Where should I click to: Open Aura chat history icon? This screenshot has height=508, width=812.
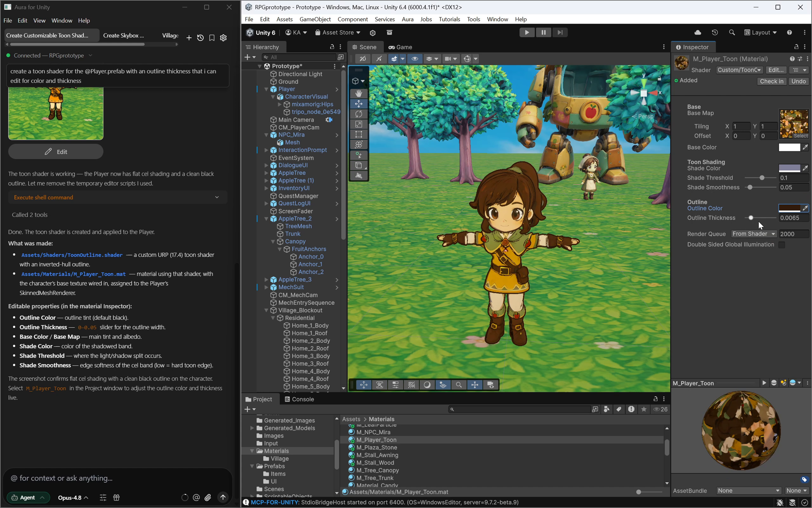pyautogui.click(x=200, y=38)
